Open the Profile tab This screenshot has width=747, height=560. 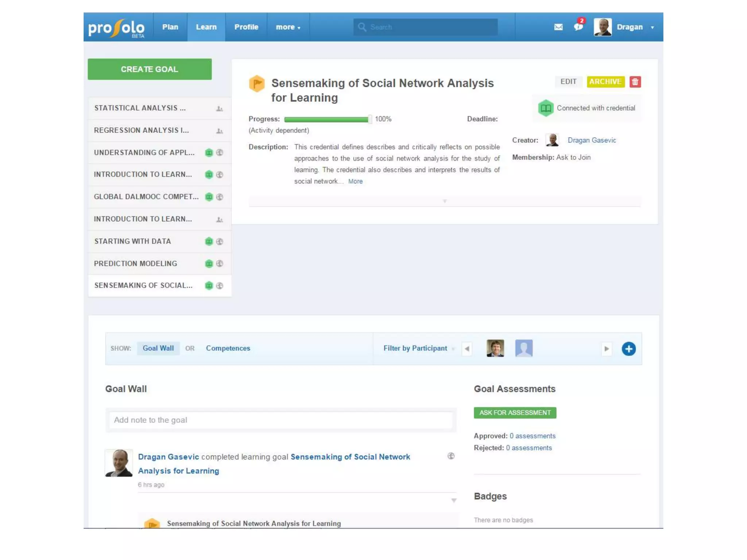click(246, 27)
